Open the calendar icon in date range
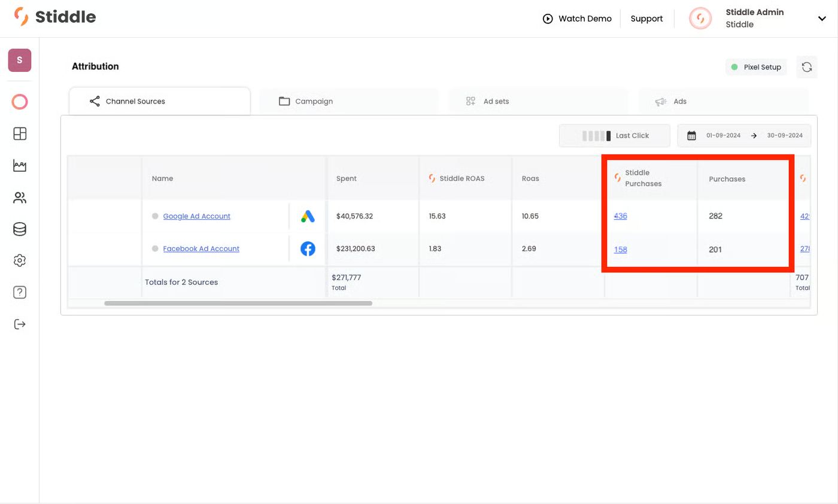 click(691, 136)
